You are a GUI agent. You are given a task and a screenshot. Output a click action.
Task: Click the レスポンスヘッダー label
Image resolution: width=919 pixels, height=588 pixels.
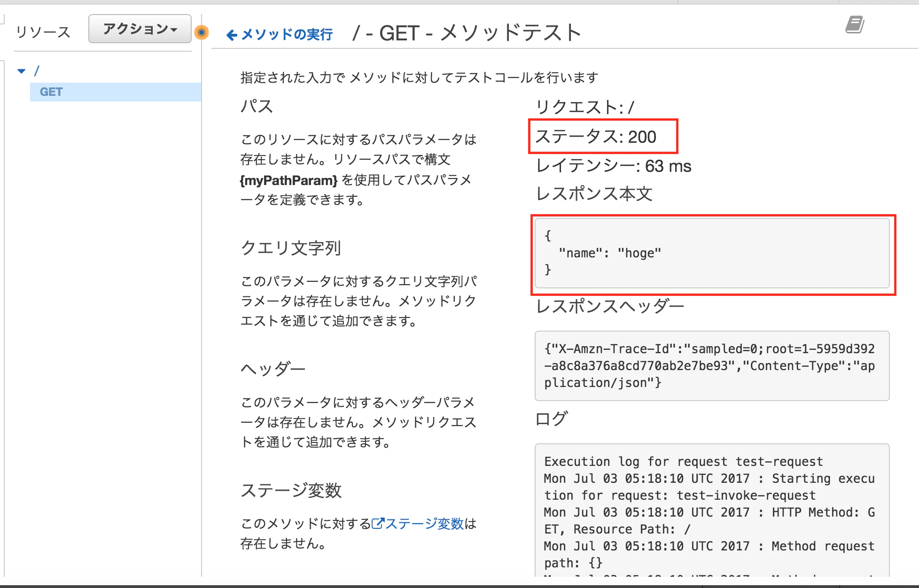click(610, 306)
